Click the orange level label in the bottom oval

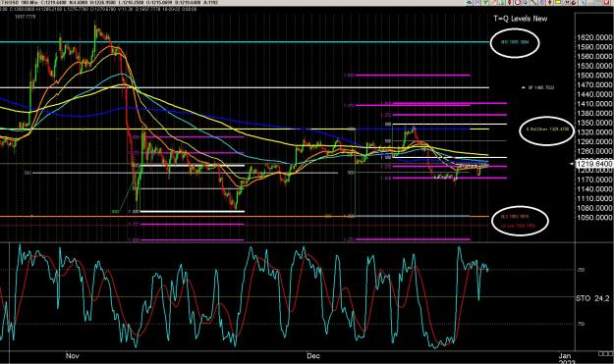point(515,216)
